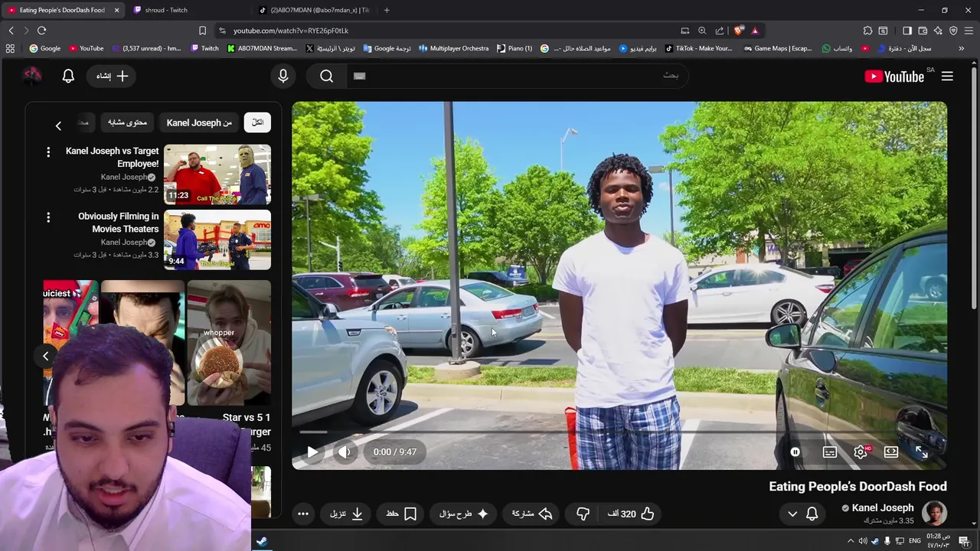
Task: Select the من Kanel Joseph chip
Action: [x=199, y=122]
